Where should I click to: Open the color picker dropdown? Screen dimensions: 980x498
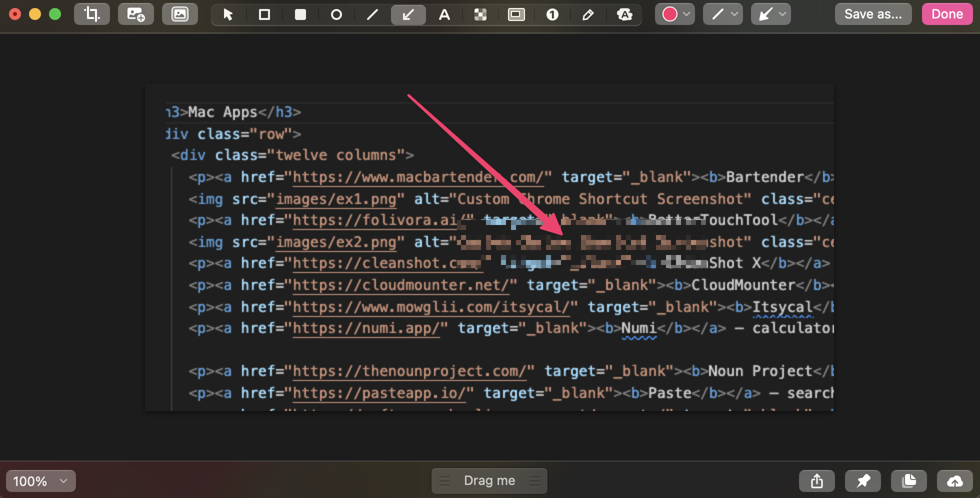pyautogui.click(x=686, y=14)
